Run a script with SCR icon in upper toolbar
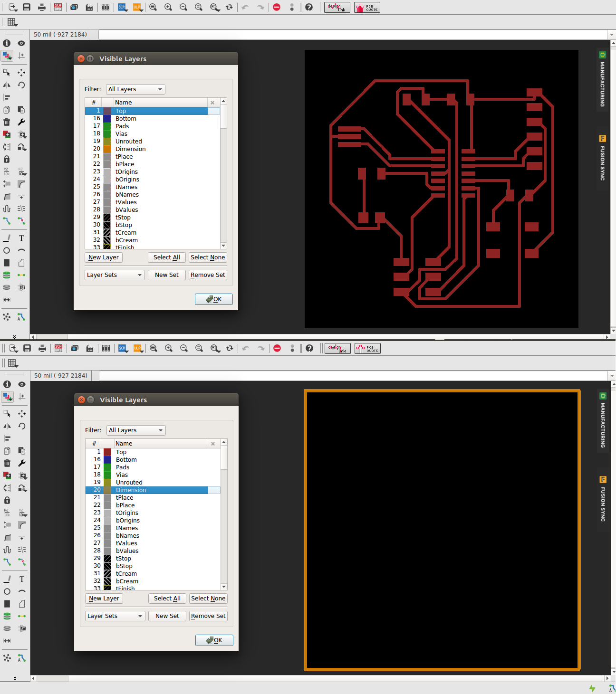 coord(122,7)
